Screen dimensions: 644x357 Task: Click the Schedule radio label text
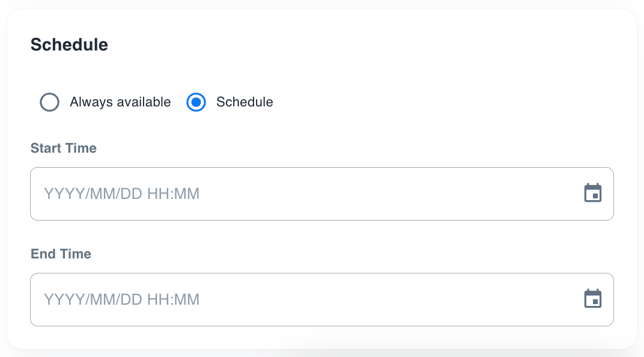pyautogui.click(x=245, y=102)
